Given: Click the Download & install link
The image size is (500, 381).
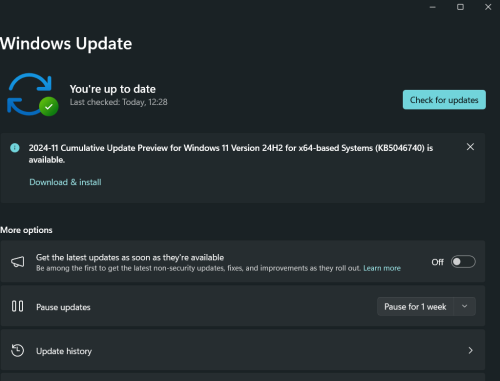Looking at the screenshot, I should click(65, 182).
